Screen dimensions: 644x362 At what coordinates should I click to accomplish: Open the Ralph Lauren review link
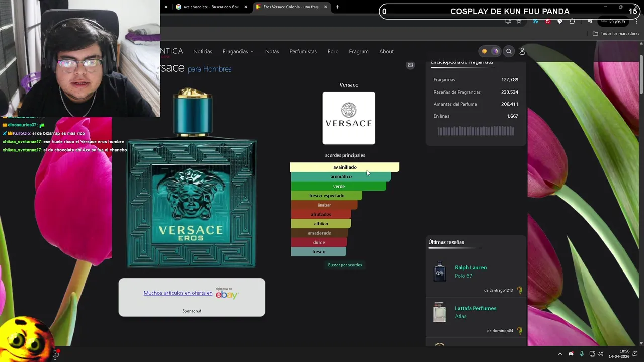471,267
